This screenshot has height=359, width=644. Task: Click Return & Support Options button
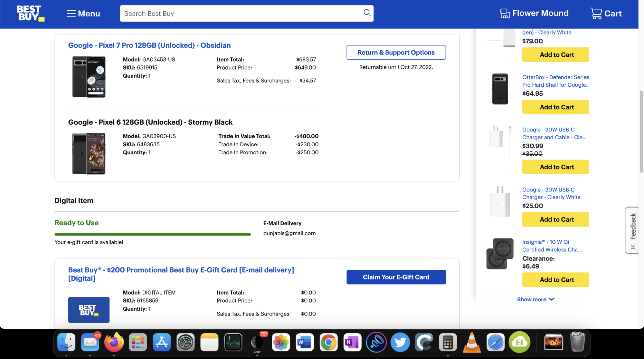pos(396,53)
